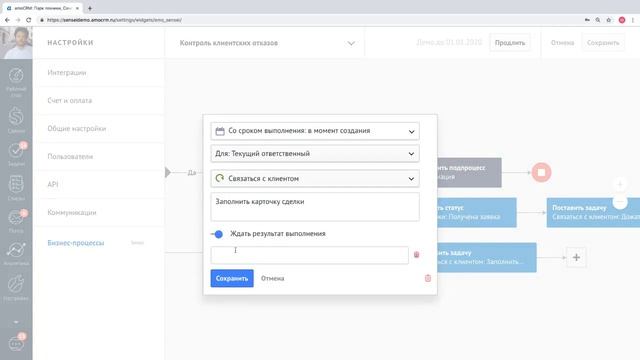The width and height of the screenshot is (640, 360).
Task: Click the blue Сохранить button in dialog
Action: (232, 278)
